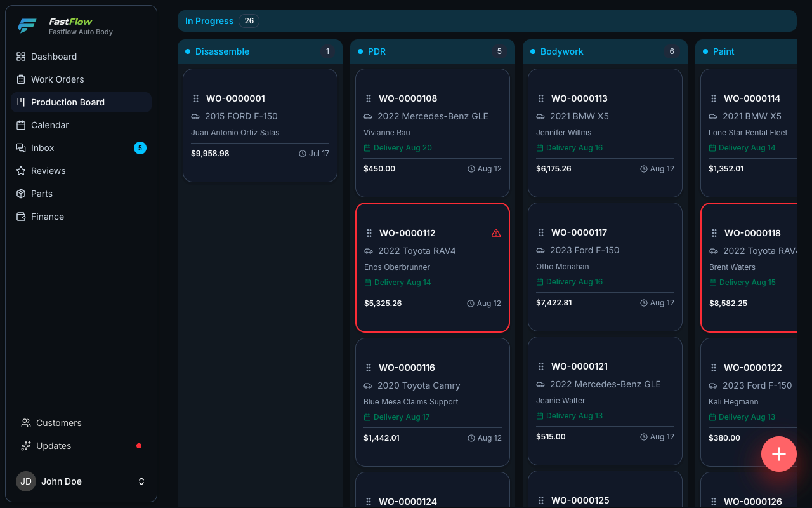This screenshot has height=508, width=812.
Task: Grab the drag handle on WO-0000113
Action: tap(541, 98)
